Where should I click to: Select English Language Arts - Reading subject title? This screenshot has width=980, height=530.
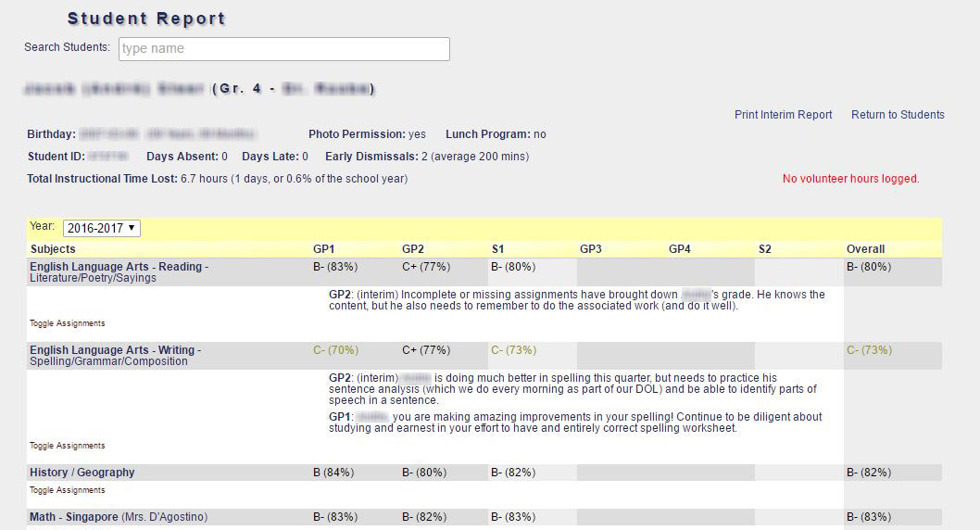pos(119,267)
